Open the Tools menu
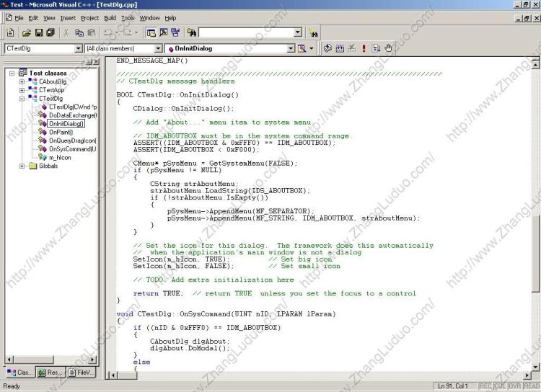Viewport: 541px width, 392px height. pyautogui.click(x=128, y=18)
